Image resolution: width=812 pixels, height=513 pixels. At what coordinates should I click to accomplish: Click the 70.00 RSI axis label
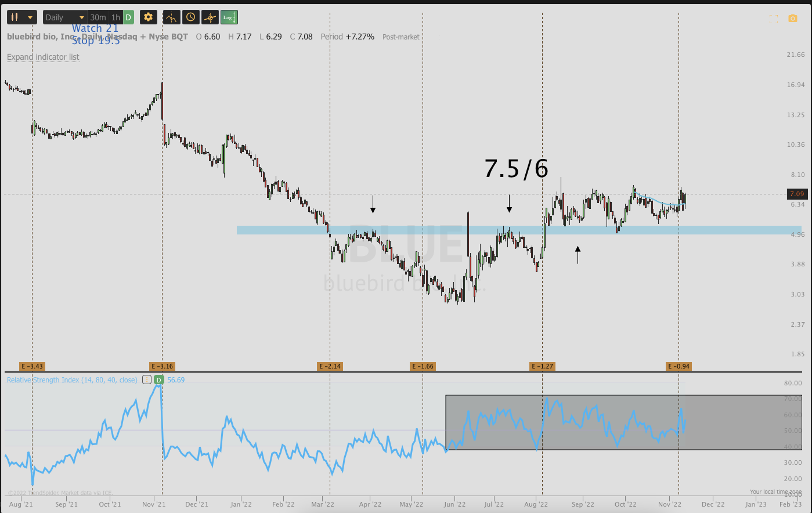[793, 399]
